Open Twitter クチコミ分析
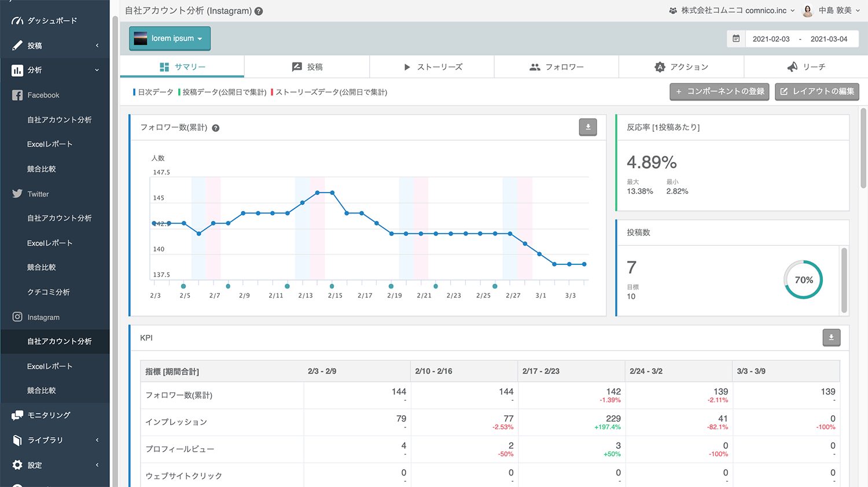The width and height of the screenshot is (868, 487). pyautogui.click(x=49, y=292)
